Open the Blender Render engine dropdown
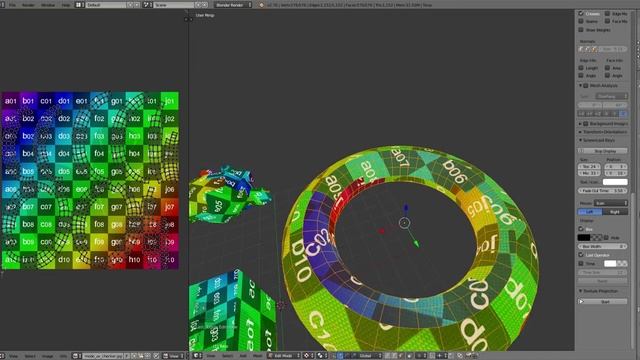 [x=233, y=5]
